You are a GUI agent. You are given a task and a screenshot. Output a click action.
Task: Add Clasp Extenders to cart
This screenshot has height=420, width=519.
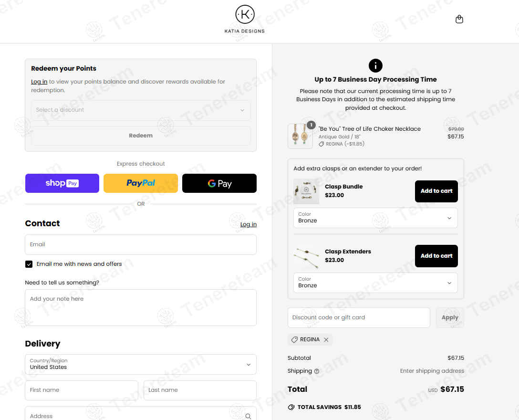point(436,256)
